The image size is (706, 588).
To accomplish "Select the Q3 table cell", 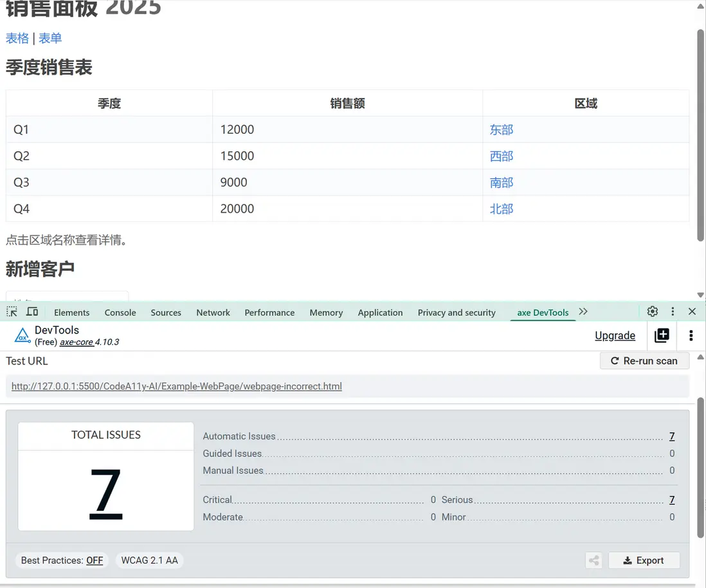I will click(109, 183).
